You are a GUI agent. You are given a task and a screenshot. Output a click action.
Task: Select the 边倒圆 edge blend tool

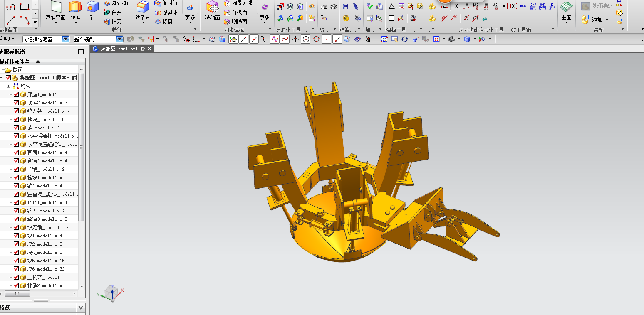[x=143, y=11]
